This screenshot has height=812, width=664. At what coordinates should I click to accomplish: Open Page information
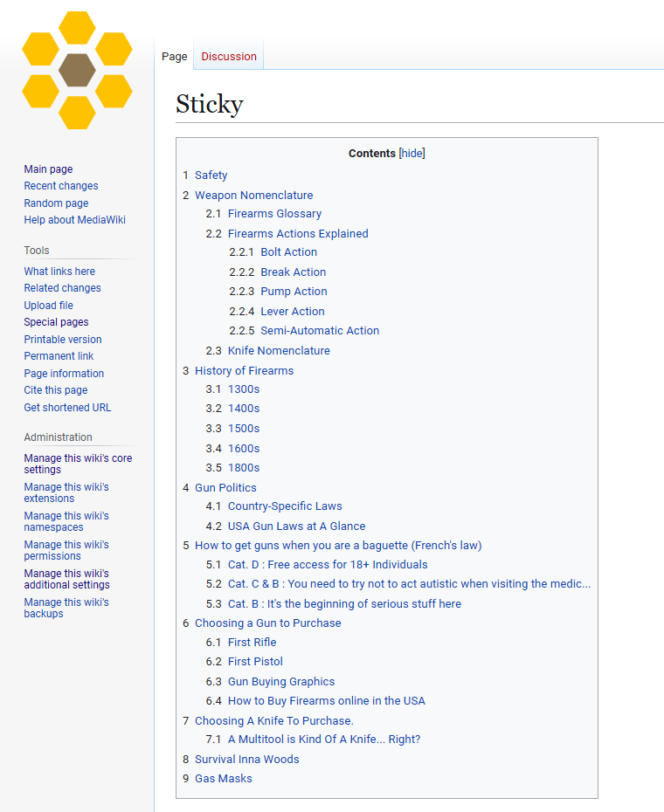tap(64, 374)
